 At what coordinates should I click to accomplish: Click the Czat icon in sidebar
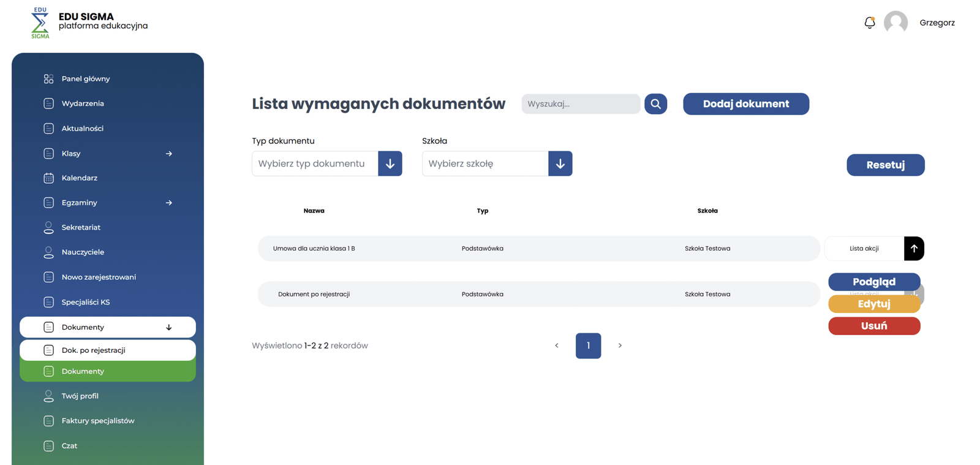click(x=48, y=446)
